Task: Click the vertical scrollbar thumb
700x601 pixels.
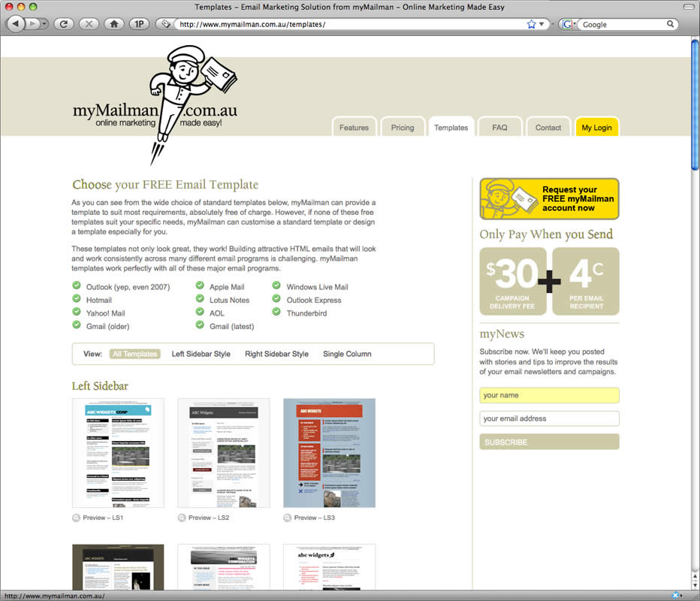Action: pos(695,105)
